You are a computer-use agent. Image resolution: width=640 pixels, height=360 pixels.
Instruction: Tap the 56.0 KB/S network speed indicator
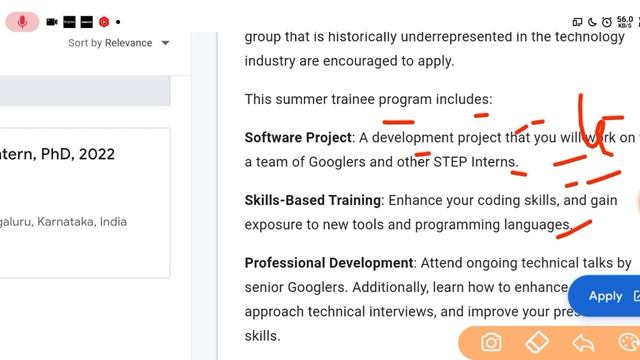[625, 22]
